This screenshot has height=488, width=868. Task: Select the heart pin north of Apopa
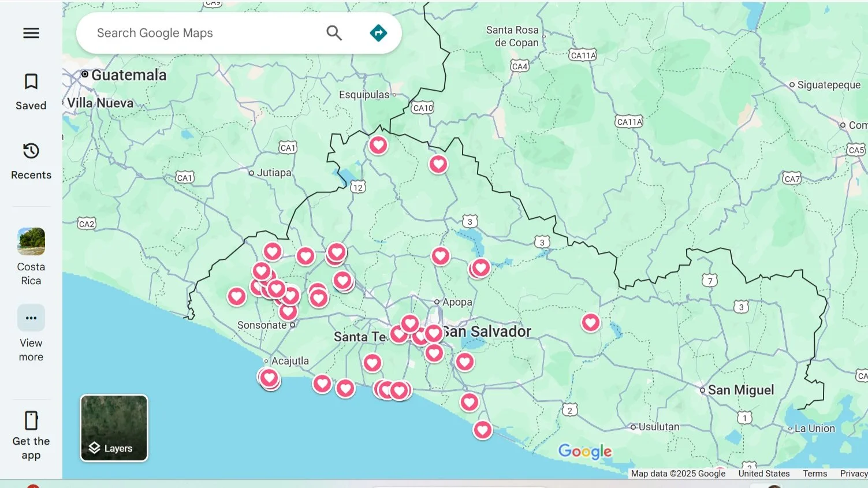441,256
